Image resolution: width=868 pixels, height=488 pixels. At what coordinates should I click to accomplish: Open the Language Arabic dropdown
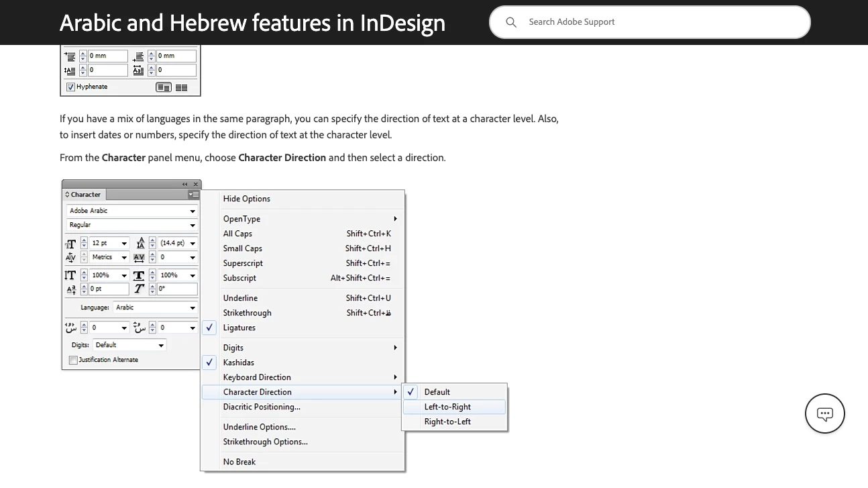(x=156, y=308)
